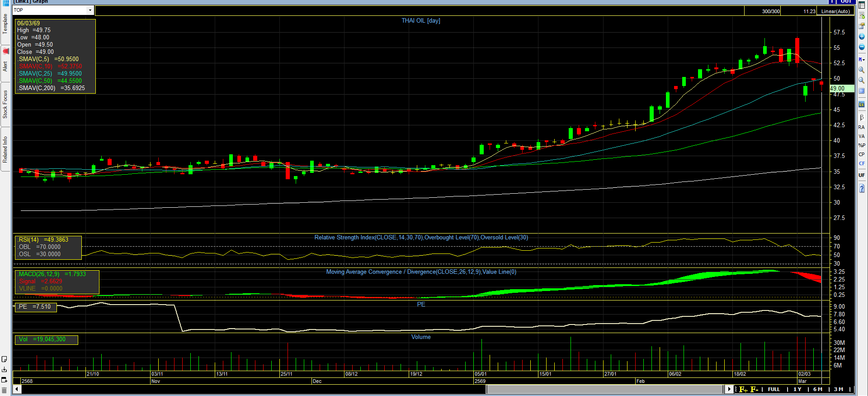
Task: Click the TOP symbol input field
Action: point(50,10)
